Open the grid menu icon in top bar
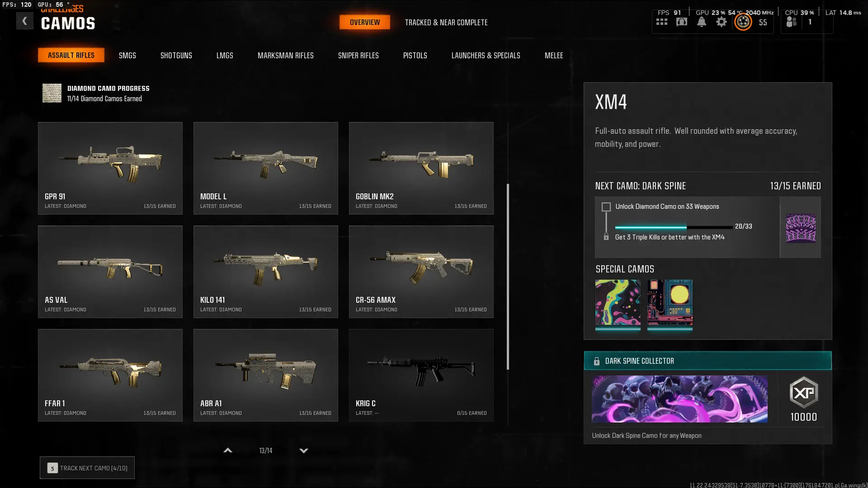868x488 pixels. coord(662,22)
